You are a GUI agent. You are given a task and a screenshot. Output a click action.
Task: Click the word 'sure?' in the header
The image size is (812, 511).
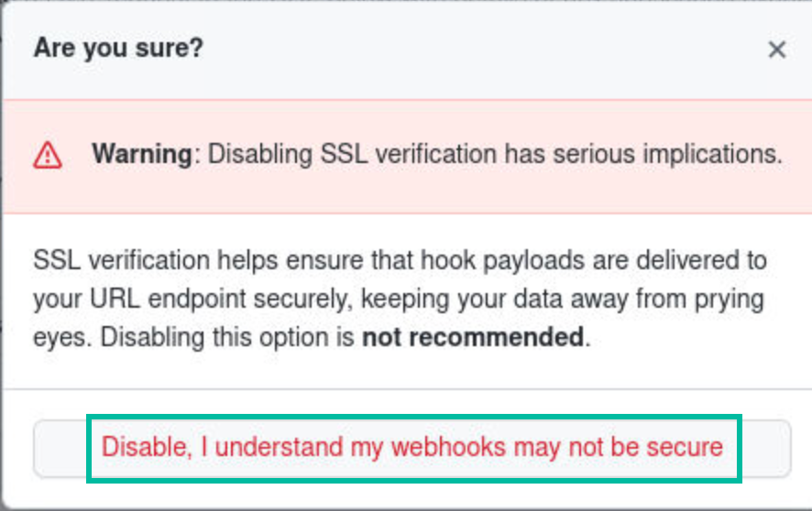pos(170,49)
